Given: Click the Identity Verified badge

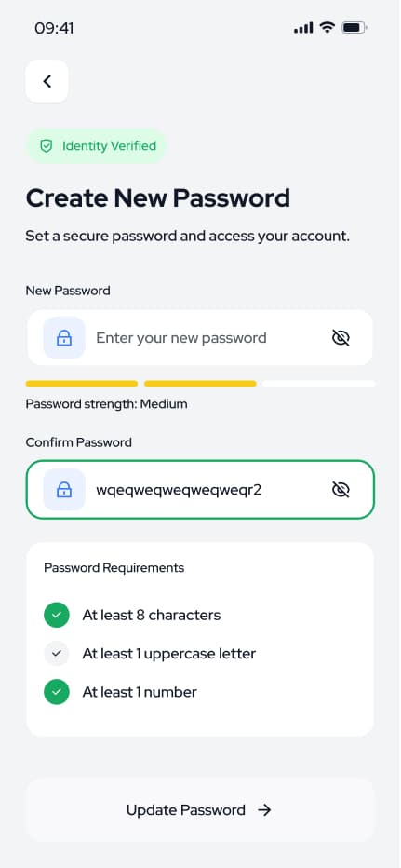Looking at the screenshot, I should 97,146.
